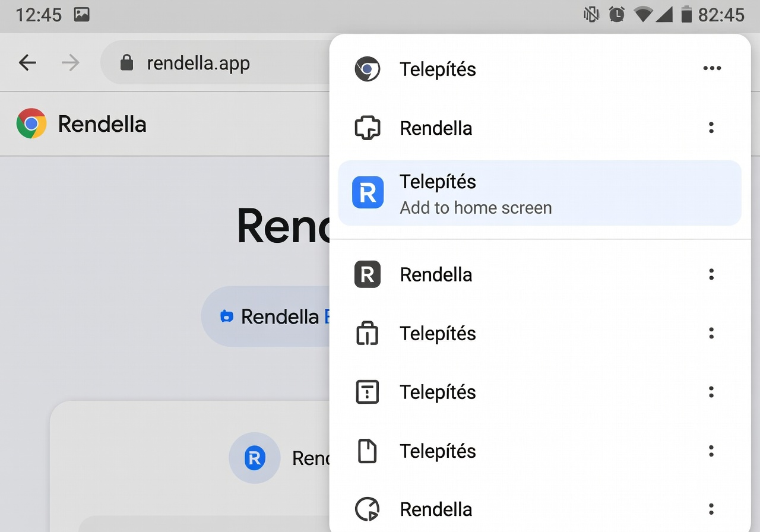Click the round blue R avatar on card
760x532 pixels.
tap(254, 458)
